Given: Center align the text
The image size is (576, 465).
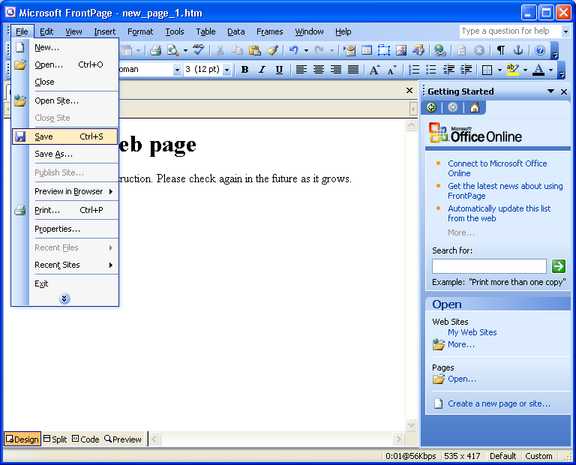Looking at the screenshot, I should click(318, 69).
